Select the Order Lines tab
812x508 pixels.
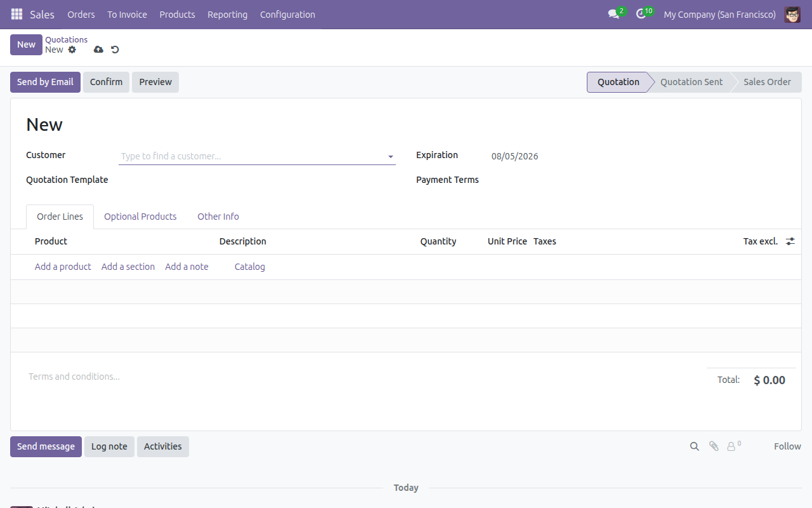click(60, 217)
